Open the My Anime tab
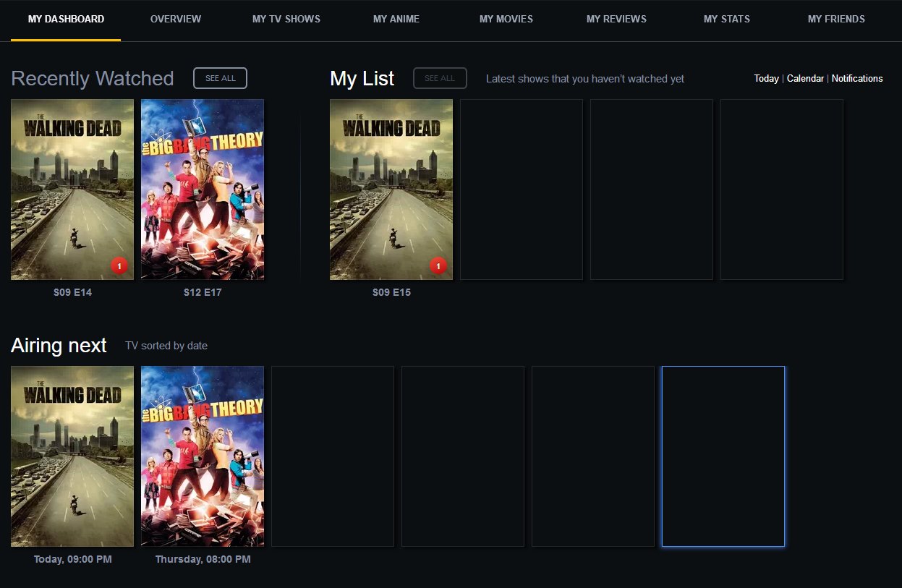 pyautogui.click(x=396, y=20)
